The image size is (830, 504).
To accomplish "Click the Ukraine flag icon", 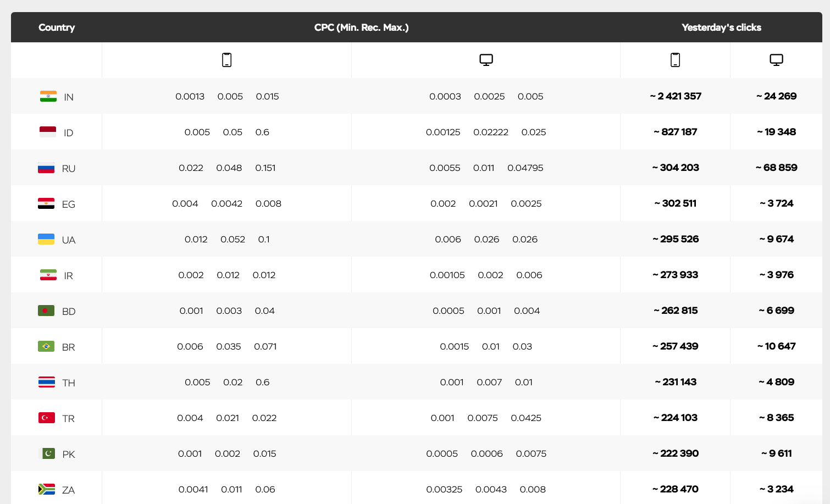I will click(x=46, y=239).
